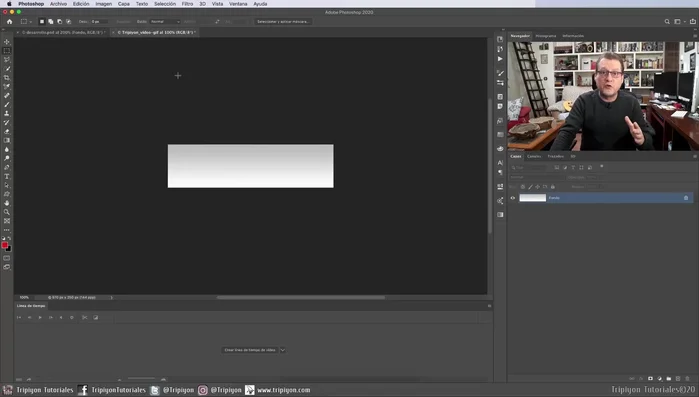Click Seleccionar y aplicar máscara button
The height and width of the screenshot is (397, 699).
click(283, 21)
